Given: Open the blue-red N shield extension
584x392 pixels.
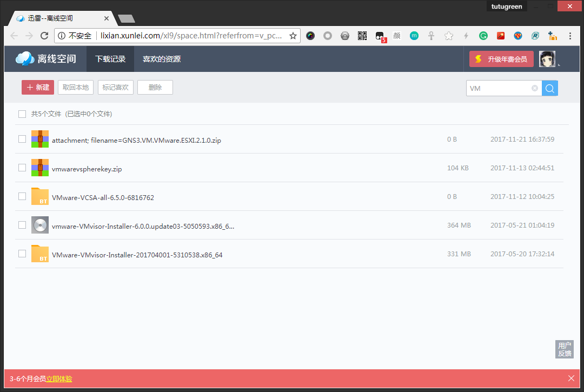Looking at the screenshot, I should tap(517, 36).
